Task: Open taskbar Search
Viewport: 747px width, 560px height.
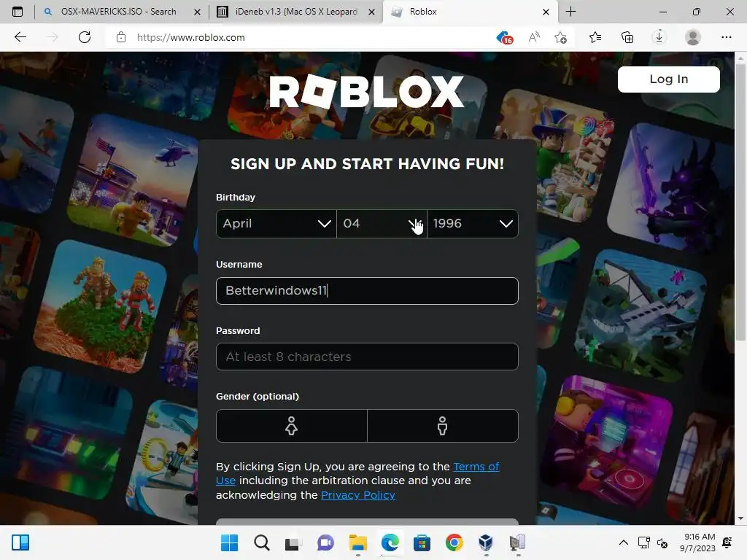Action: (x=262, y=542)
